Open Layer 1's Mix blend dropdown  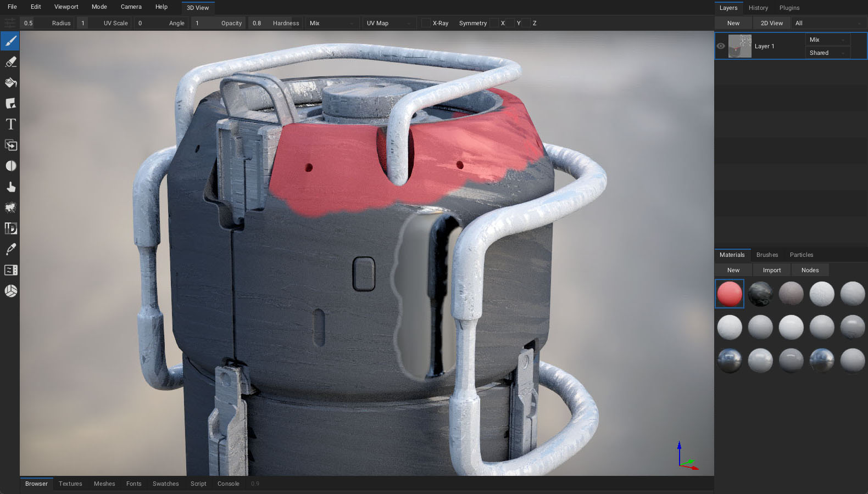(827, 40)
